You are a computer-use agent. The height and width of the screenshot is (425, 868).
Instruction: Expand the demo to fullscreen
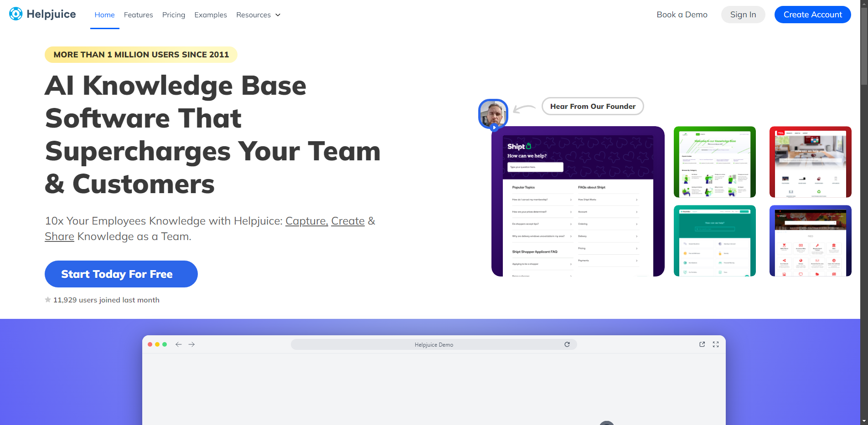[x=716, y=344]
